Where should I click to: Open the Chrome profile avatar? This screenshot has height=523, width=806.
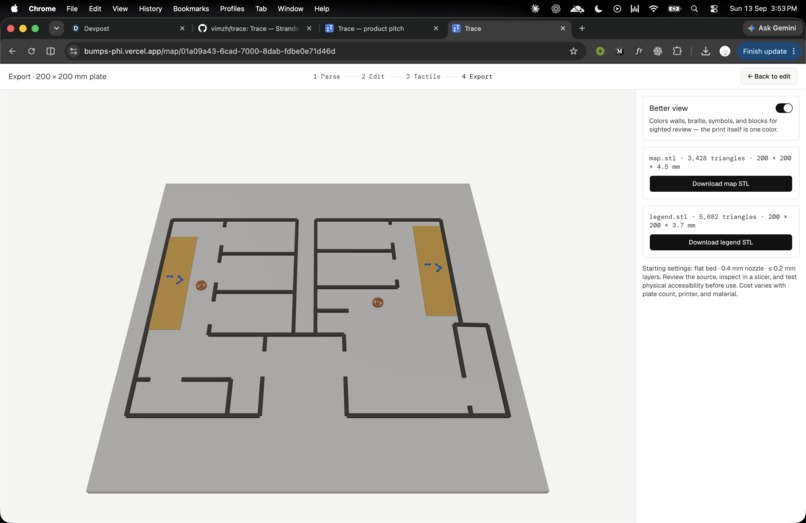pos(725,51)
